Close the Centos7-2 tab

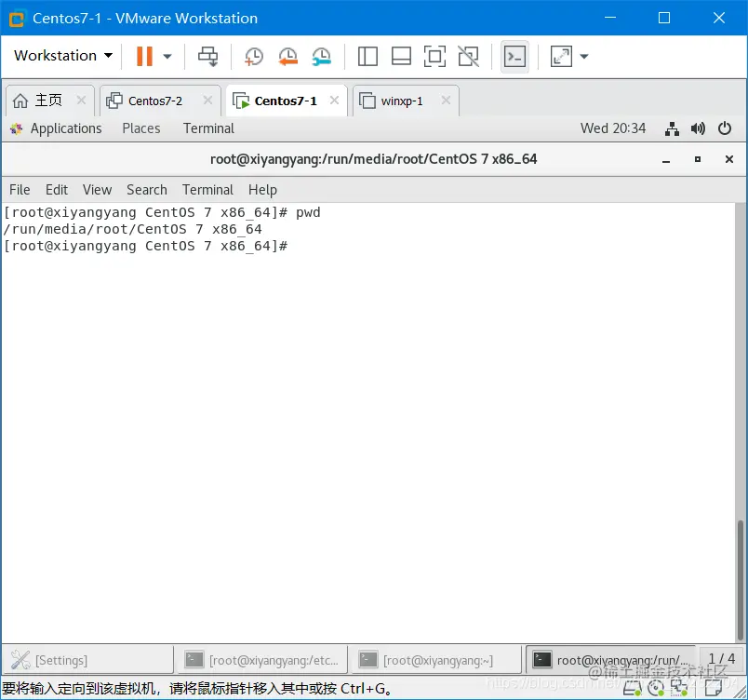click(x=207, y=101)
